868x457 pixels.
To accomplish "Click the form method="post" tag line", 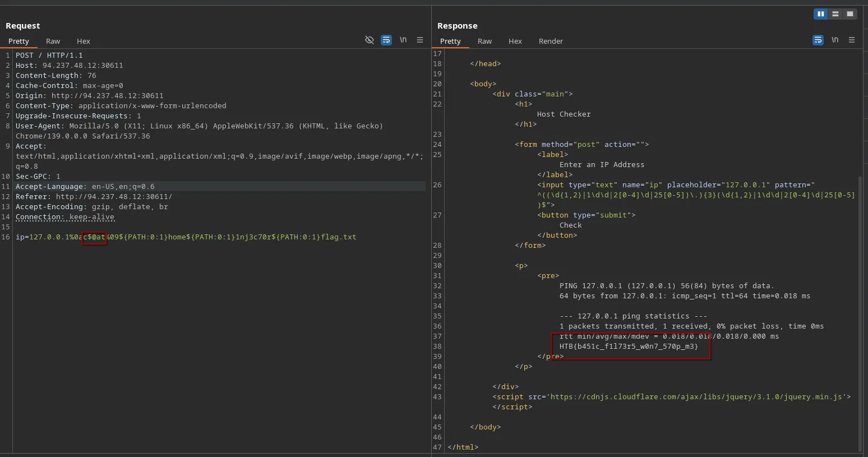I will 582,145.
